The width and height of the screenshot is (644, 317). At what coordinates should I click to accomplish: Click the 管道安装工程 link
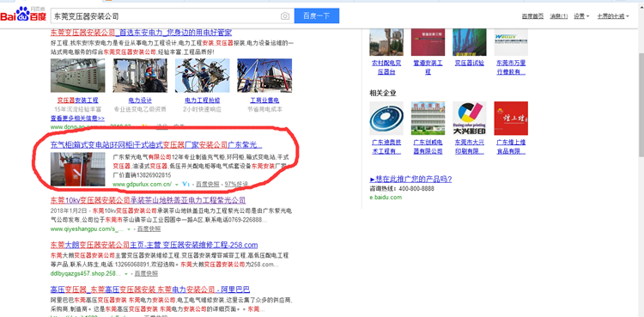pyautogui.click(x=428, y=67)
